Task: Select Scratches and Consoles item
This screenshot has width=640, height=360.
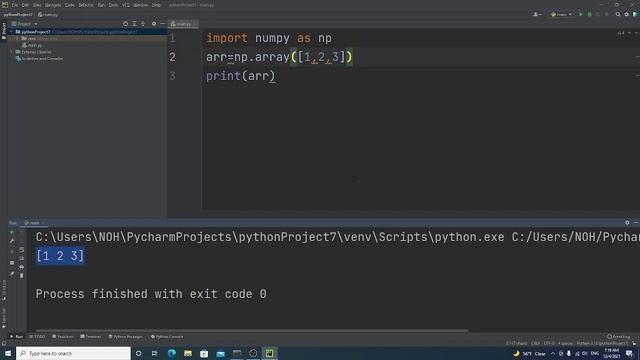Action: (40, 59)
